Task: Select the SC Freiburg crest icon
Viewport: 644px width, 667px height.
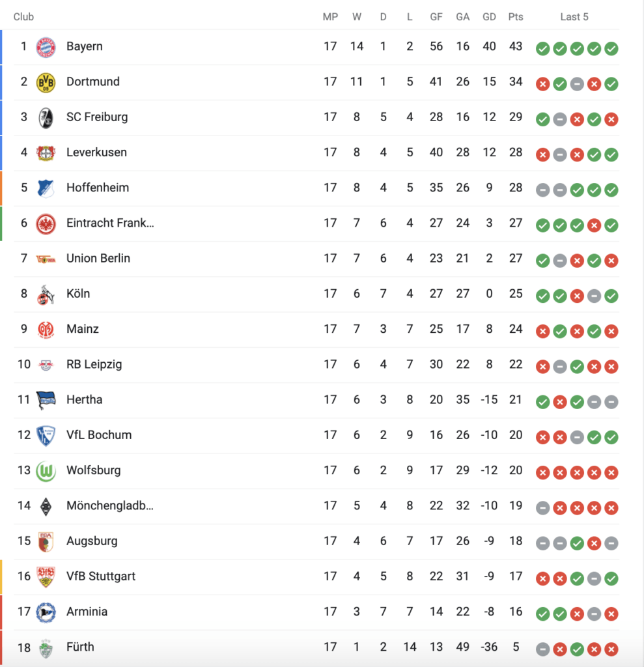Action: pyautogui.click(x=46, y=117)
